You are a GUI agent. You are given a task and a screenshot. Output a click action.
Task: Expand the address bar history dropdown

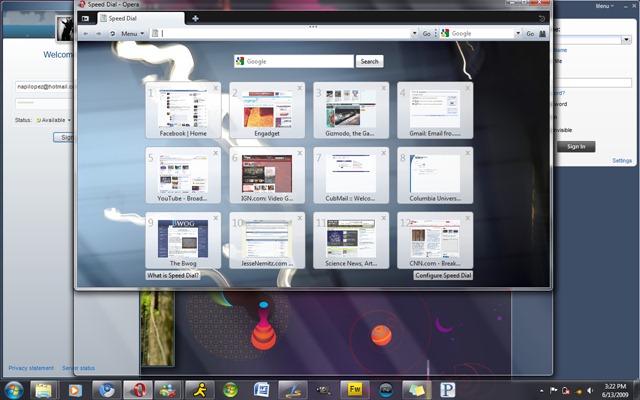tap(414, 33)
